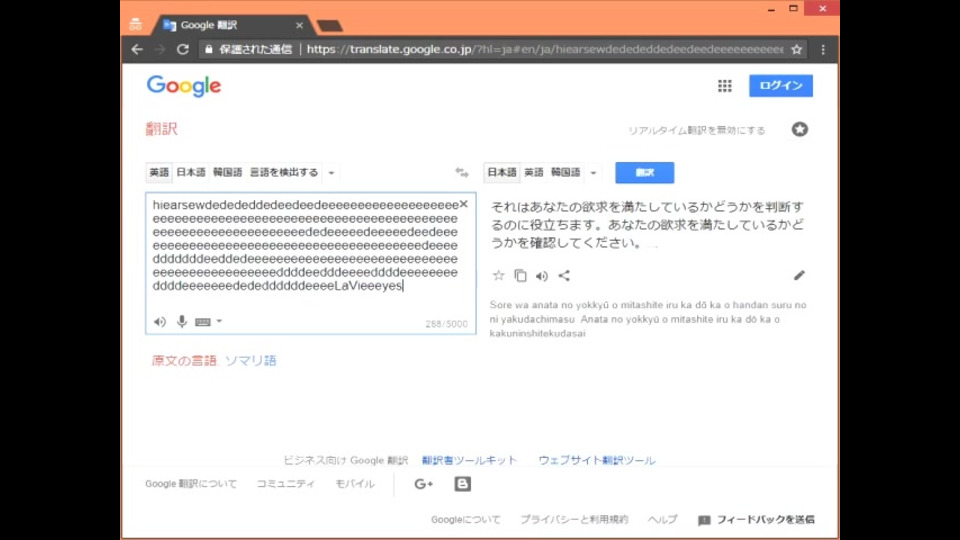Select 英語 as the source language
Image resolution: width=960 pixels, height=540 pixels.
pos(159,173)
